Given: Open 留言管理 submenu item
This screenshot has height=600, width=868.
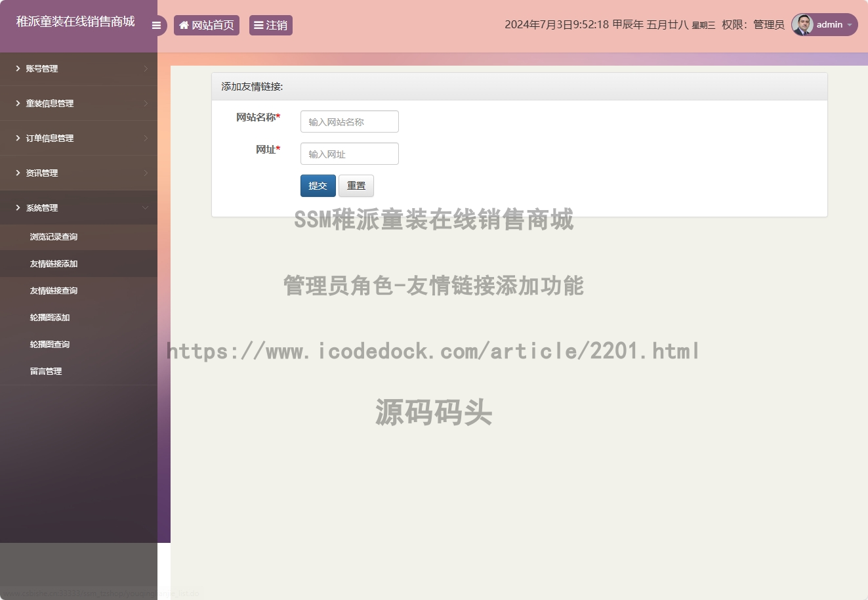Looking at the screenshot, I should pyautogui.click(x=79, y=372).
